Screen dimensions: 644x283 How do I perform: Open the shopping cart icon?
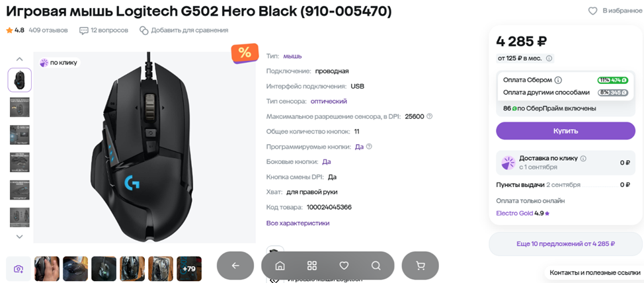[x=420, y=266]
